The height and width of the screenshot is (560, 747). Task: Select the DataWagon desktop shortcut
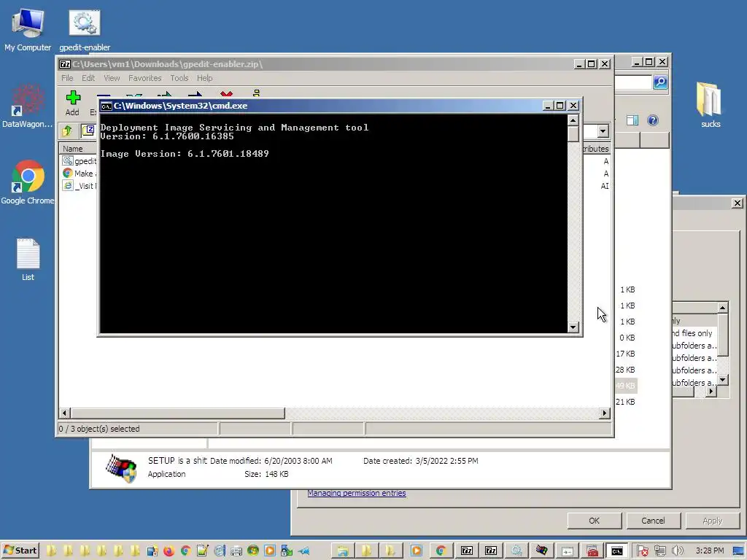[28, 106]
